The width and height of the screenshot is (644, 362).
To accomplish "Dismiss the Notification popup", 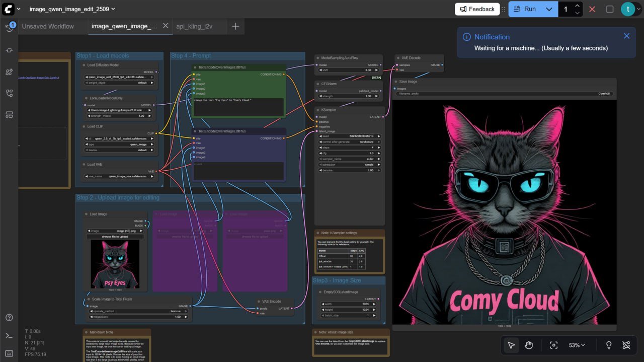I will click(626, 36).
